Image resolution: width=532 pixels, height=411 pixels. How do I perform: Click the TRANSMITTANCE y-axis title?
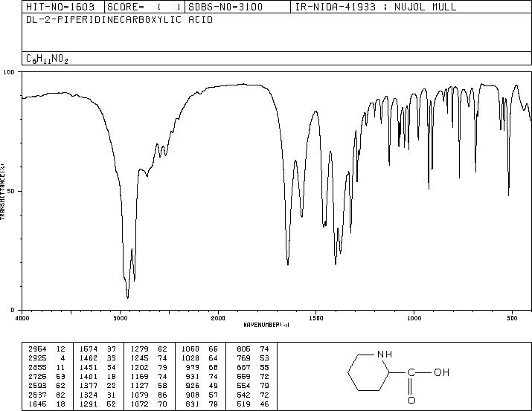coord(2,192)
